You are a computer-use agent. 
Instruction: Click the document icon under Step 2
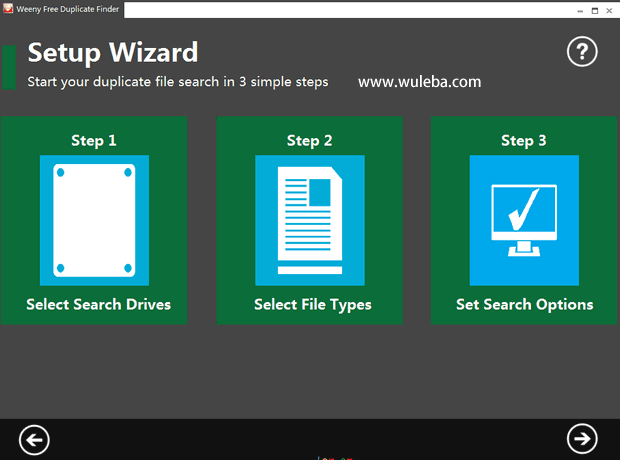pyautogui.click(x=310, y=220)
